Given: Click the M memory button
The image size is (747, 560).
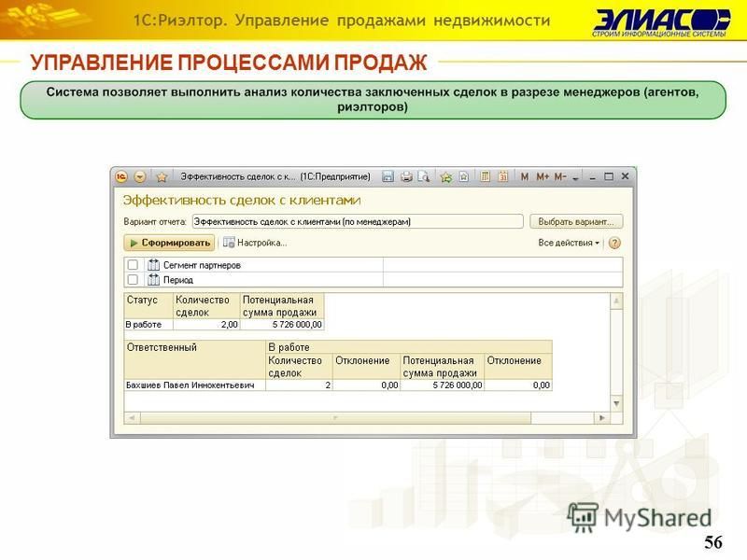Looking at the screenshot, I should tap(525, 176).
